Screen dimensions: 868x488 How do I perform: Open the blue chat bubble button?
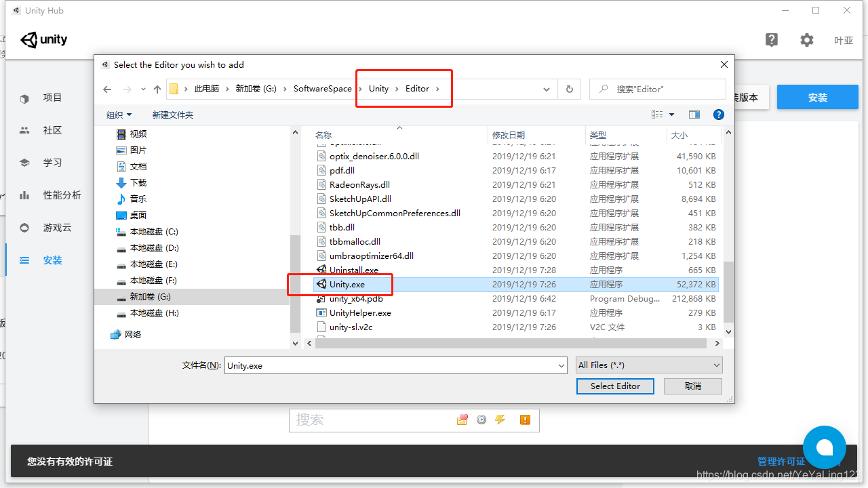click(825, 447)
